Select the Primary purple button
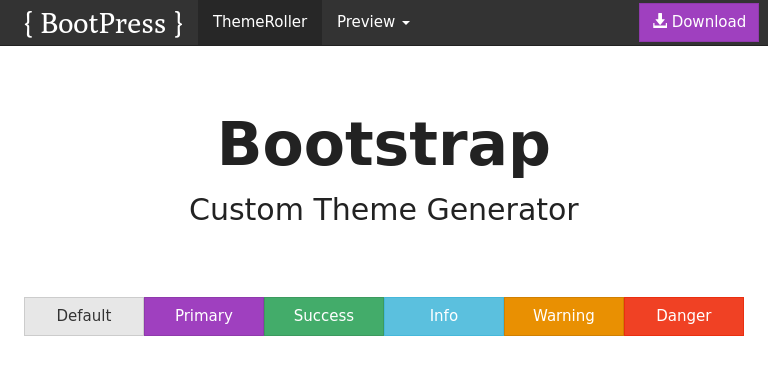 [204, 316]
